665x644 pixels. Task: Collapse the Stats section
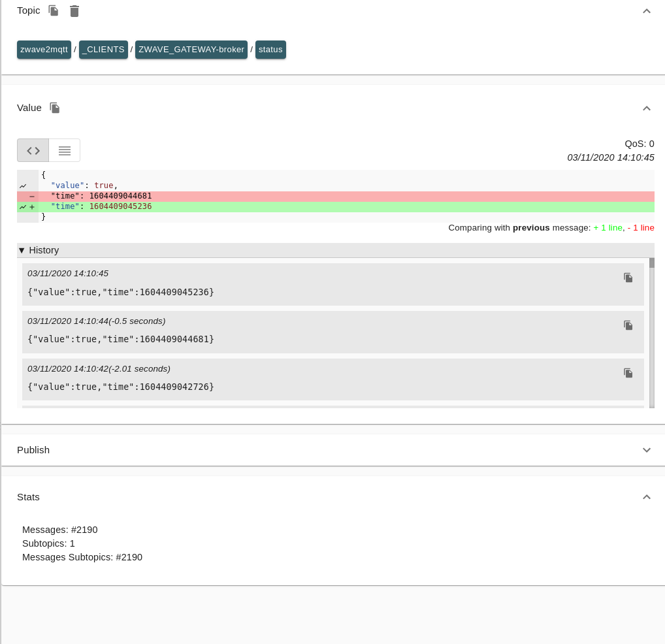point(647,497)
